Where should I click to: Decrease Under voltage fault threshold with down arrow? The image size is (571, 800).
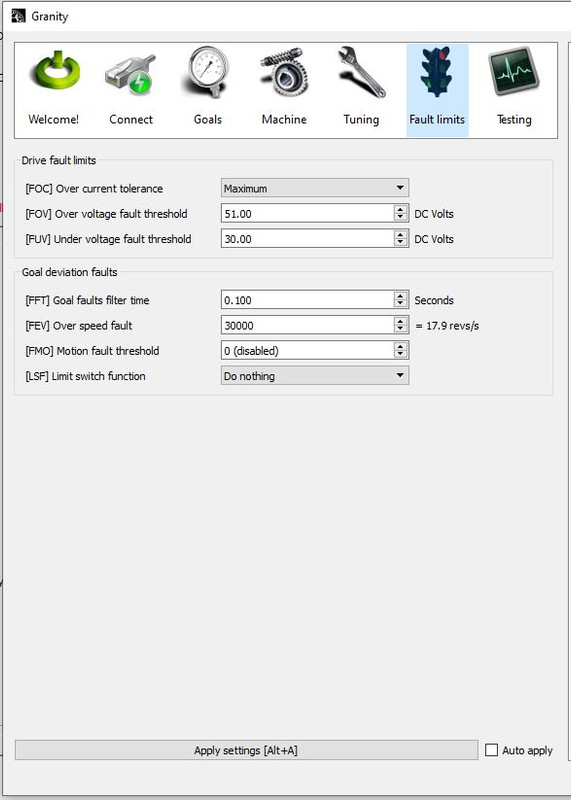click(x=401, y=243)
